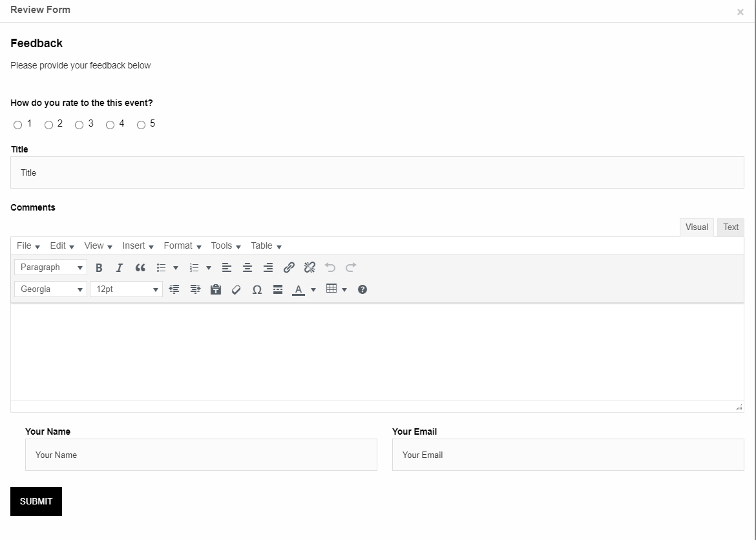The height and width of the screenshot is (540, 756).
Task: Apply italic formatting in comments editor
Action: point(120,267)
